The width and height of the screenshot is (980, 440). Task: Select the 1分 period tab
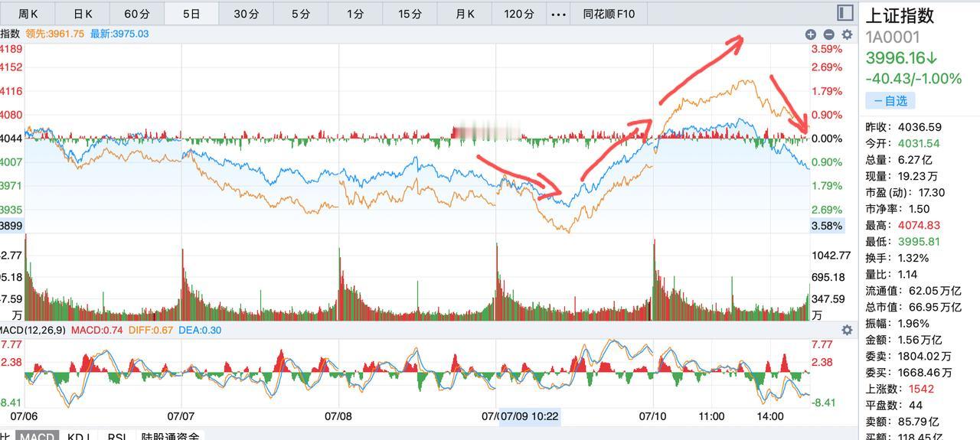point(355,14)
